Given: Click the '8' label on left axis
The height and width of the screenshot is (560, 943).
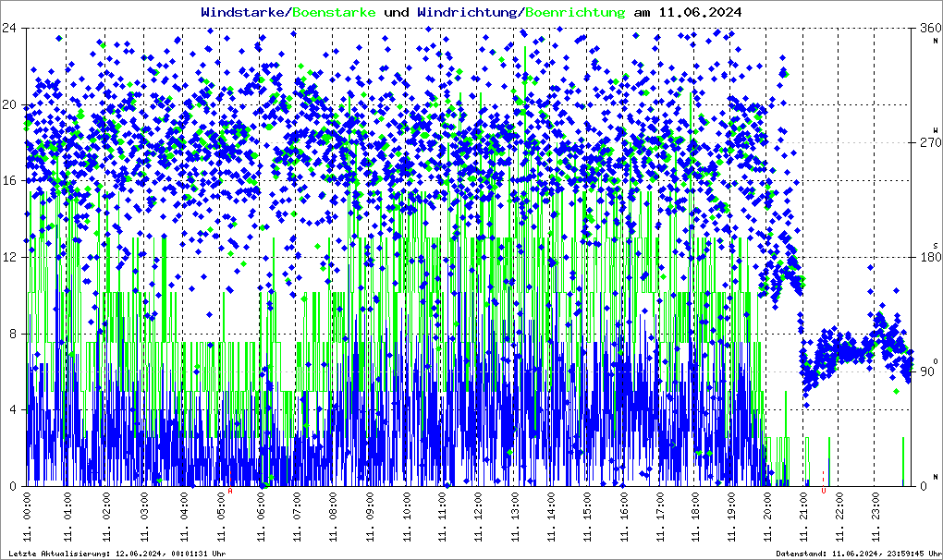Looking at the screenshot, I should 15,334.
